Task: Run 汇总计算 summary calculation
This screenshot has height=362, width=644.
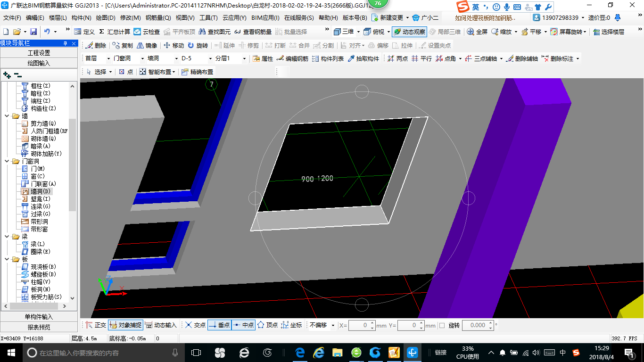Action: 115,32
